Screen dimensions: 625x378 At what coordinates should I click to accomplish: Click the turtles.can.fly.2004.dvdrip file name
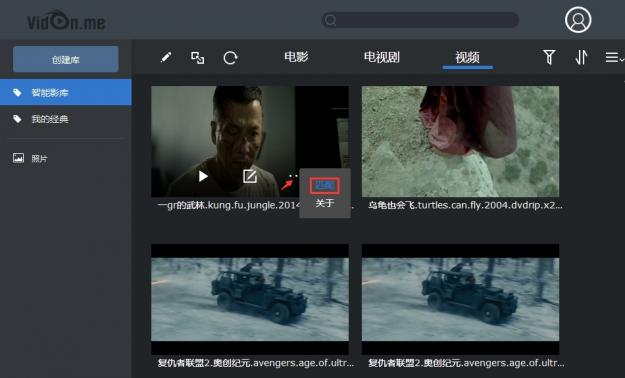(x=465, y=205)
